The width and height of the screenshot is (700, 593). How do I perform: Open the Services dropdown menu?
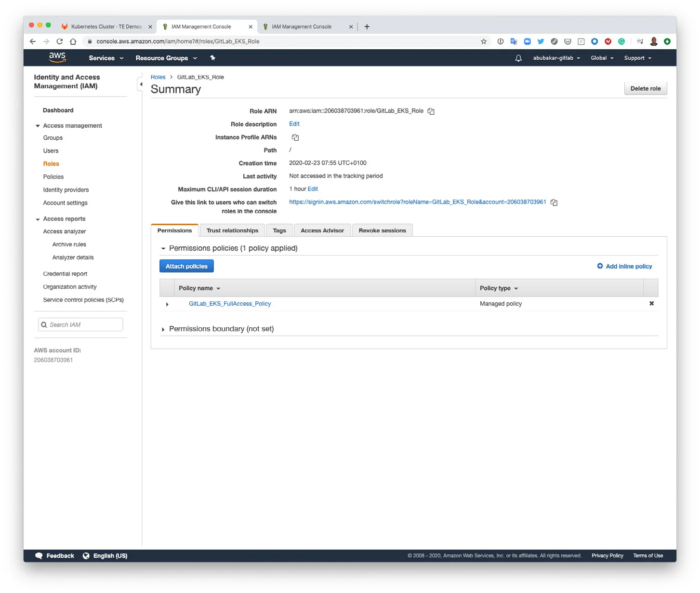click(x=106, y=58)
